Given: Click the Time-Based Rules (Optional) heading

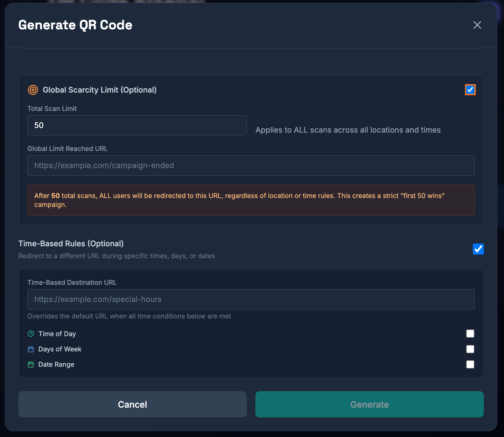Looking at the screenshot, I should tap(71, 244).
